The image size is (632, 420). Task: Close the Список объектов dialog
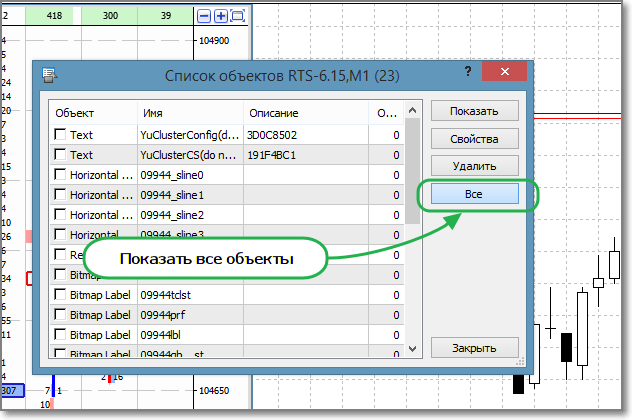click(505, 71)
